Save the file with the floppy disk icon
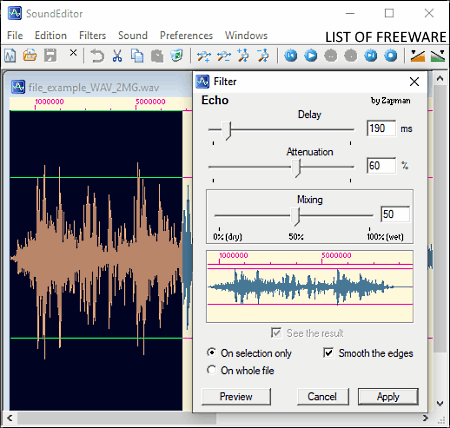 [50, 55]
